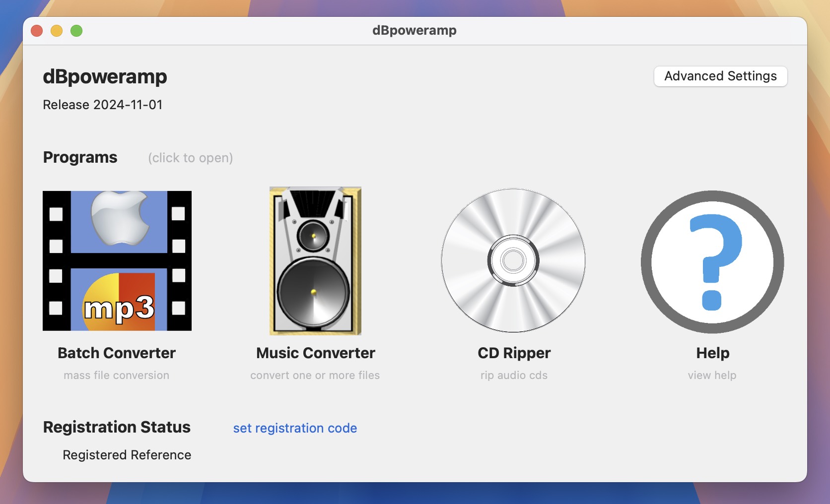Click the 'Registration Status' heading

[117, 427]
